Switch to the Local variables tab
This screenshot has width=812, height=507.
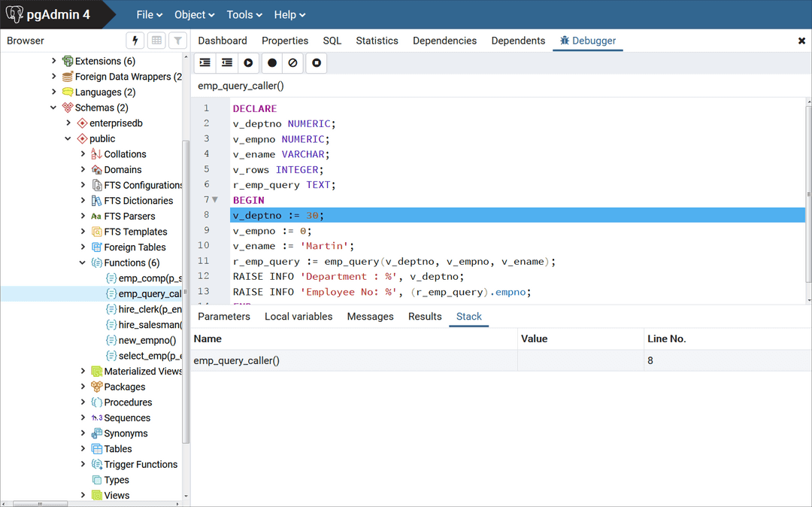(x=298, y=316)
